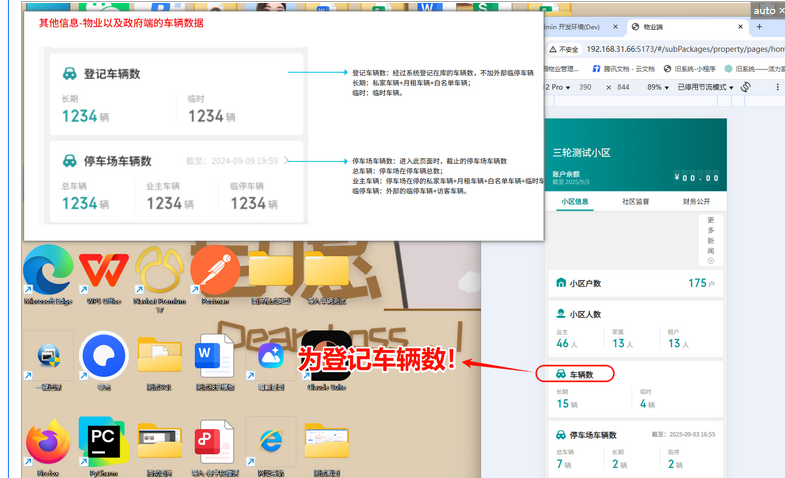Click the 账户余额 label
The image size is (785, 478).
566,174
